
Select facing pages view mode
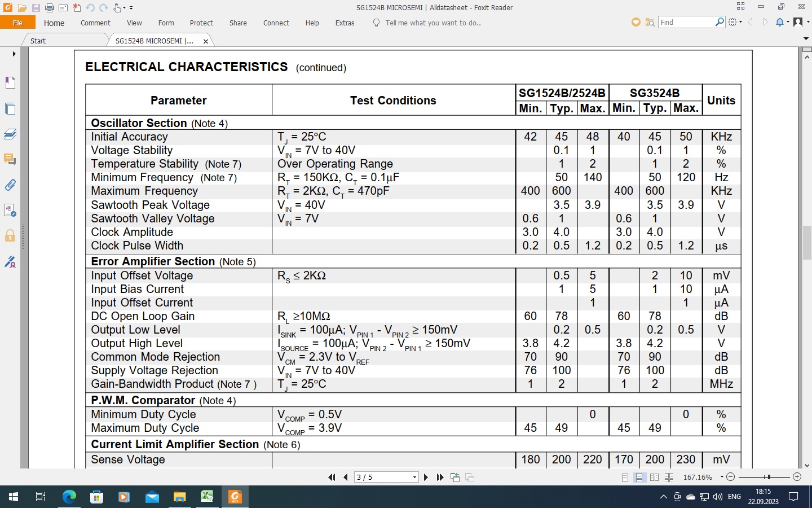pyautogui.click(x=654, y=478)
